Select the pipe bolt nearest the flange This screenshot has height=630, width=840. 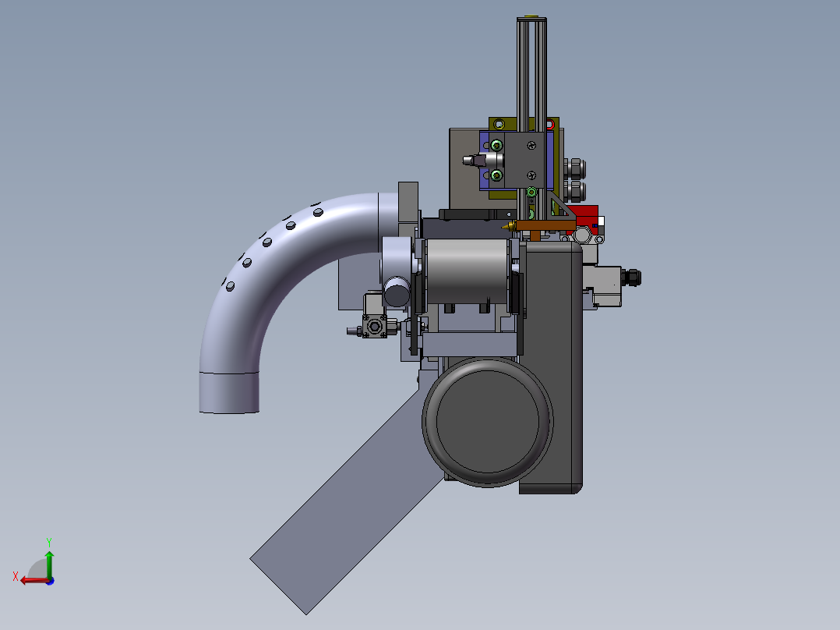[317, 212]
